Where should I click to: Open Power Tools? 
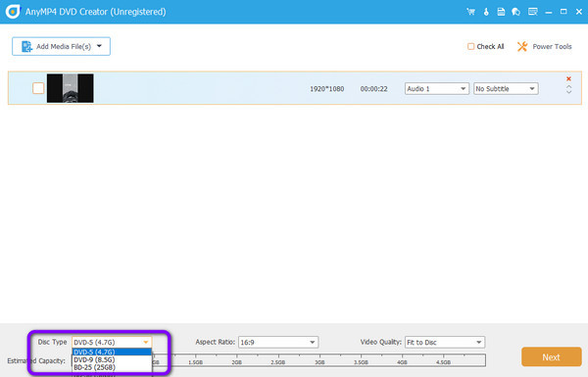tap(544, 46)
